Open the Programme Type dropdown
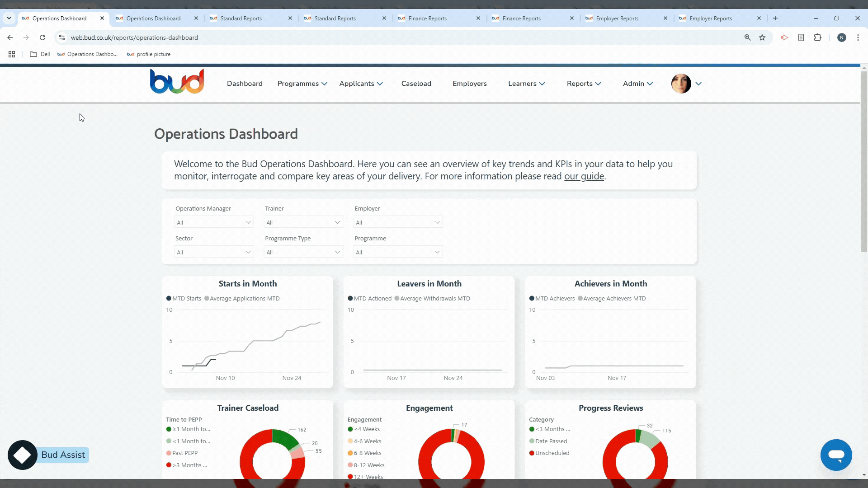 [x=303, y=252]
